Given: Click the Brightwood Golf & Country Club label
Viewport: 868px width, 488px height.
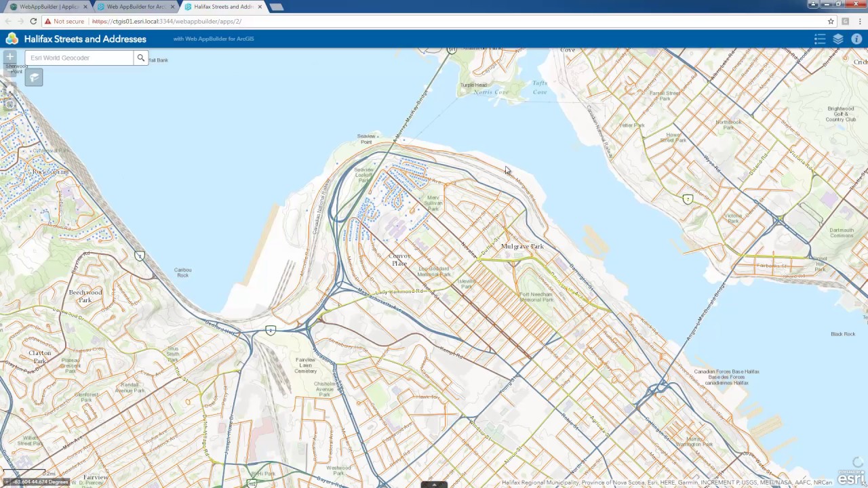Looking at the screenshot, I should tap(841, 114).
